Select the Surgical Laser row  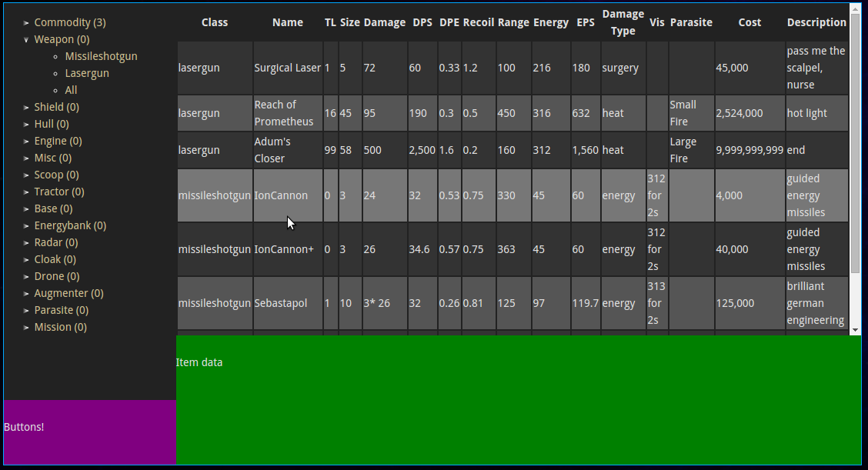click(287, 68)
